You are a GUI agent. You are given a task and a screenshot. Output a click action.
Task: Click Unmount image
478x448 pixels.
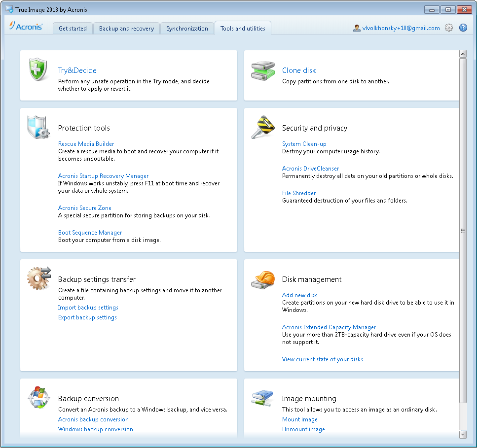pyautogui.click(x=303, y=429)
